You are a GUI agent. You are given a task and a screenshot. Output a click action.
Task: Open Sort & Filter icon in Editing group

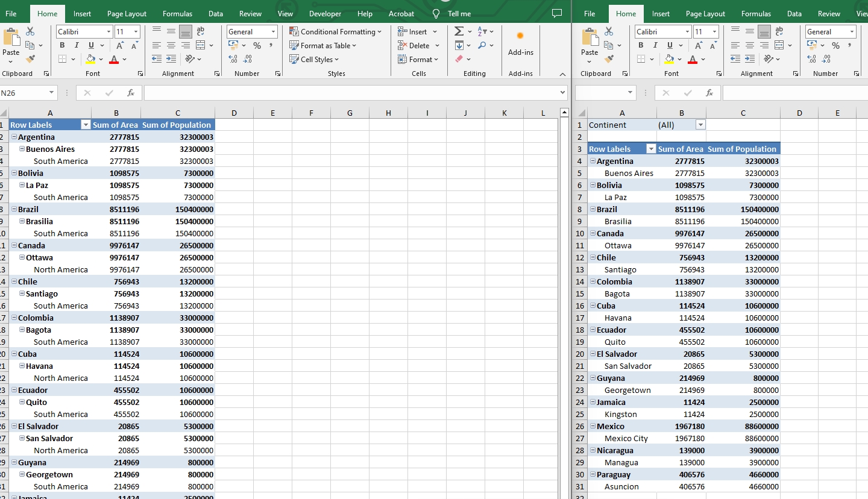coord(482,31)
